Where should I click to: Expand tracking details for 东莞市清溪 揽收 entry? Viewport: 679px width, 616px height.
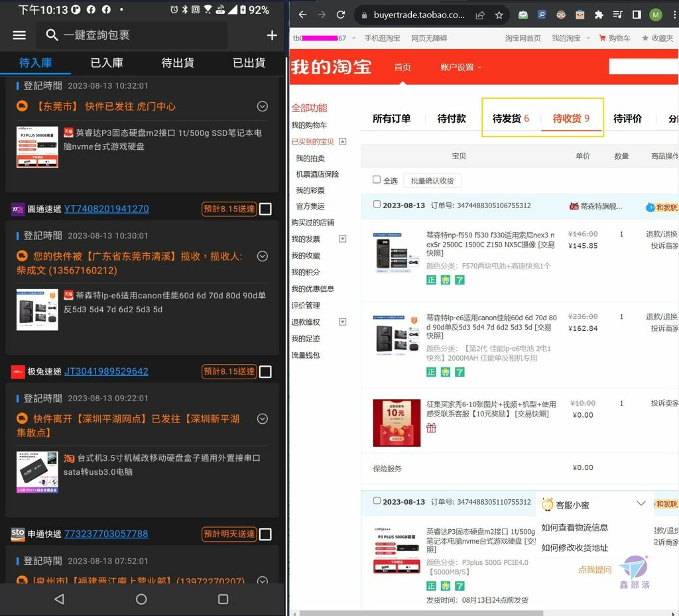tap(262, 256)
